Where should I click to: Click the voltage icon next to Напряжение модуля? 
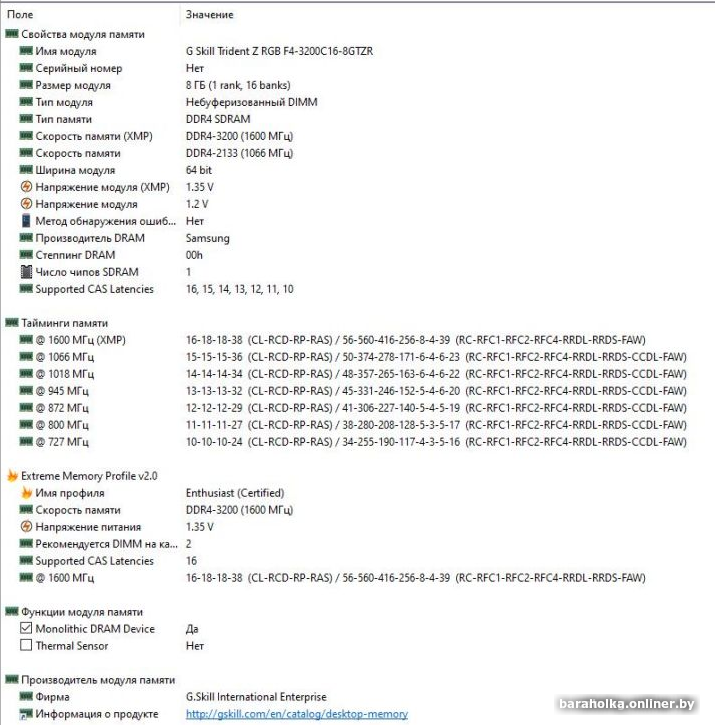coord(26,204)
